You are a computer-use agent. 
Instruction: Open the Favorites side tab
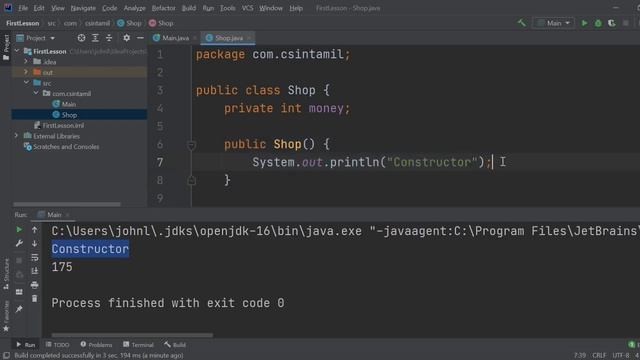point(6,316)
